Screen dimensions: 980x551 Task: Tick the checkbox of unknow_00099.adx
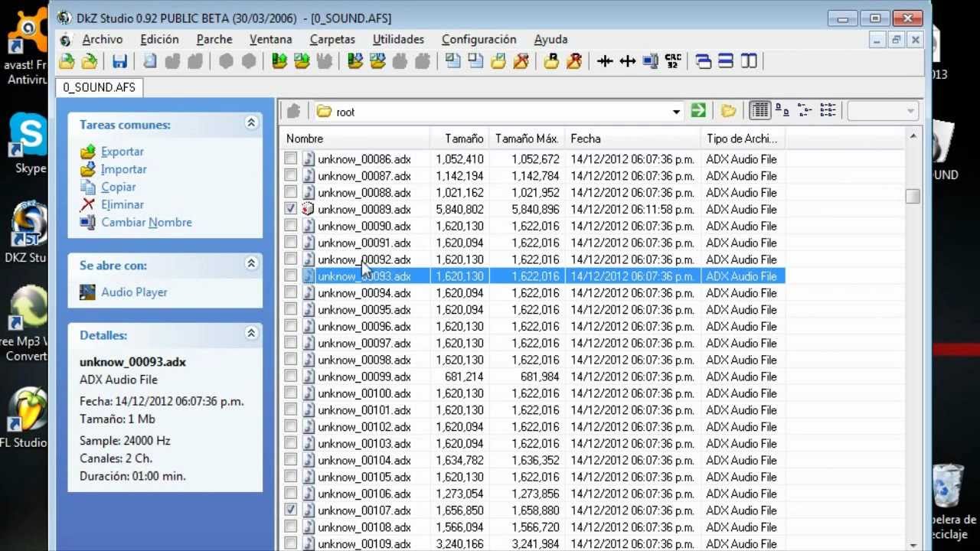point(290,376)
